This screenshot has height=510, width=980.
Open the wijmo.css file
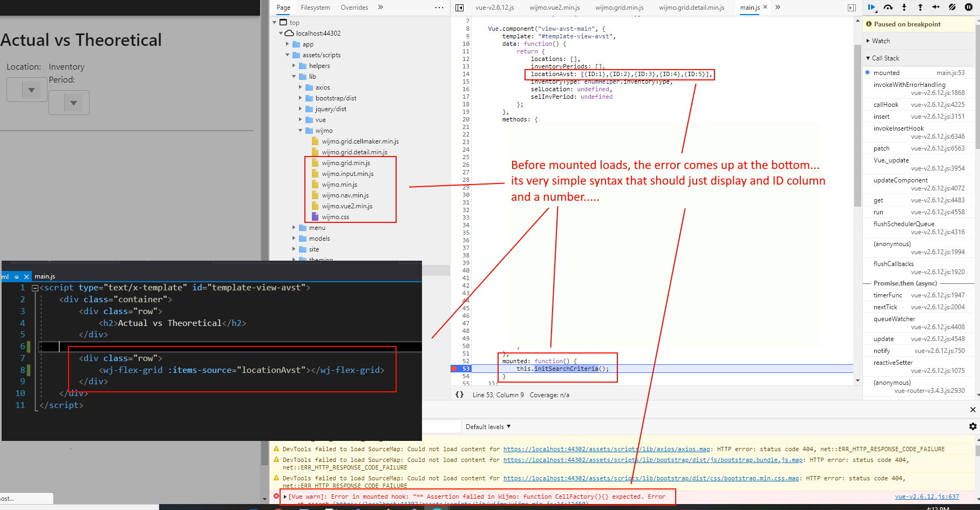point(335,217)
